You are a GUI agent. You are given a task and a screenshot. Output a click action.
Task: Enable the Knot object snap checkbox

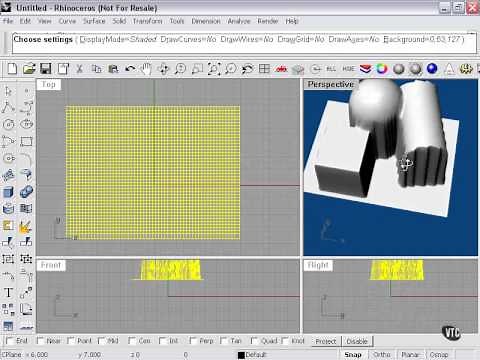(285, 341)
